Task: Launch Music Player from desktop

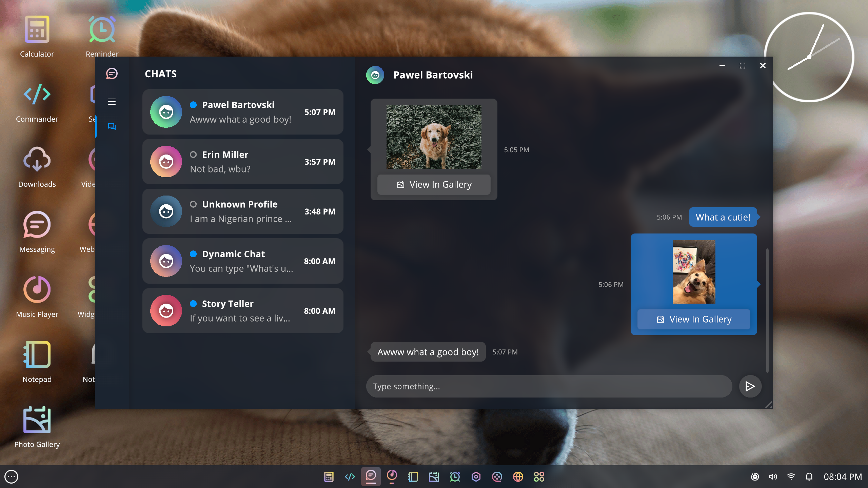Action: click(37, 290)
